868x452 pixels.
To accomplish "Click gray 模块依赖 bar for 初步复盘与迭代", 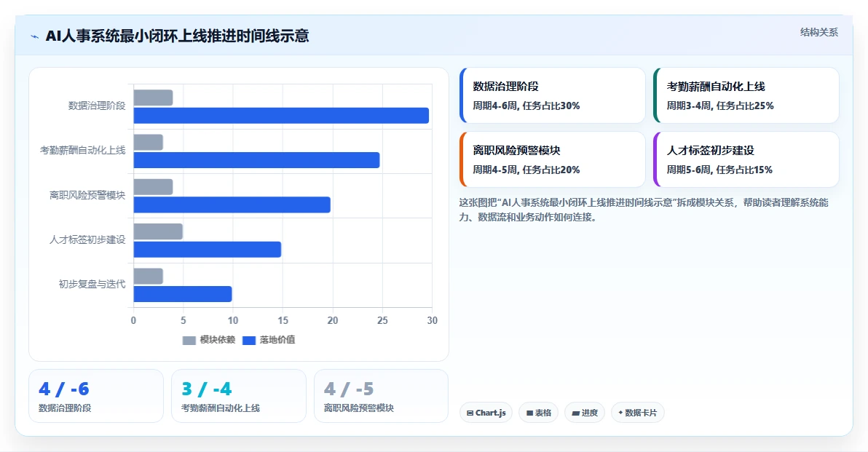I will (149, 277).
